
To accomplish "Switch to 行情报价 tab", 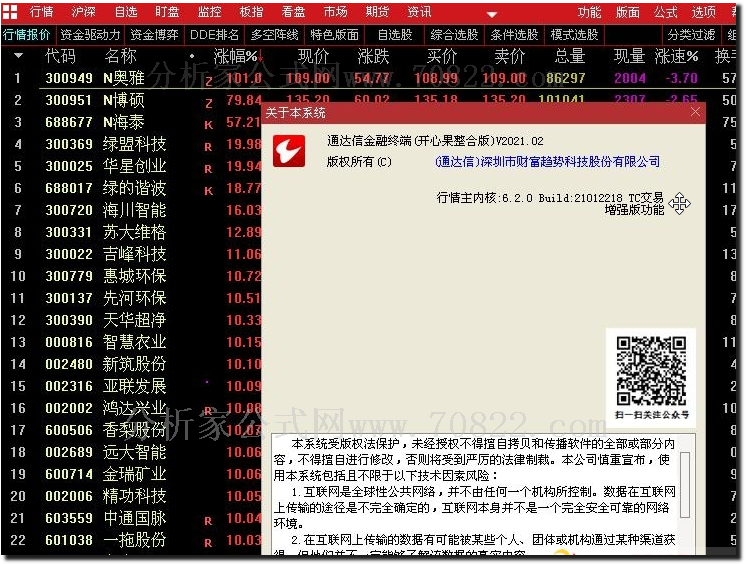I will click(27, 35).
